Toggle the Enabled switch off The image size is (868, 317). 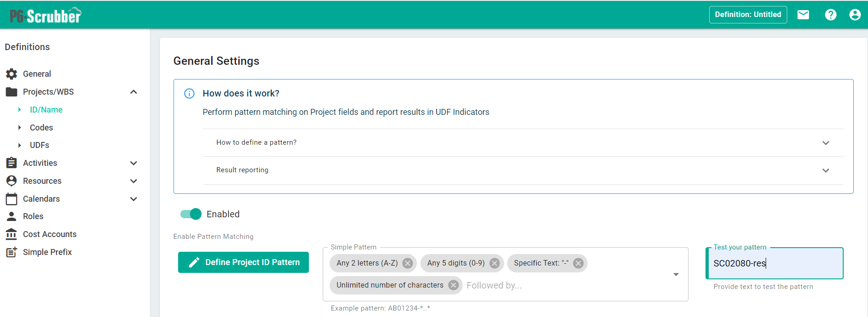coord(191,214)
